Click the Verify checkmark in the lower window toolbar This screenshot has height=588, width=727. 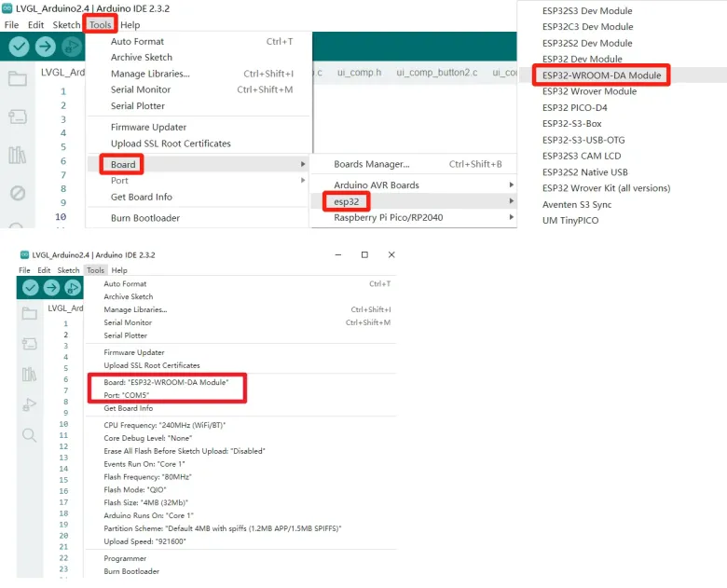point(31,287)
